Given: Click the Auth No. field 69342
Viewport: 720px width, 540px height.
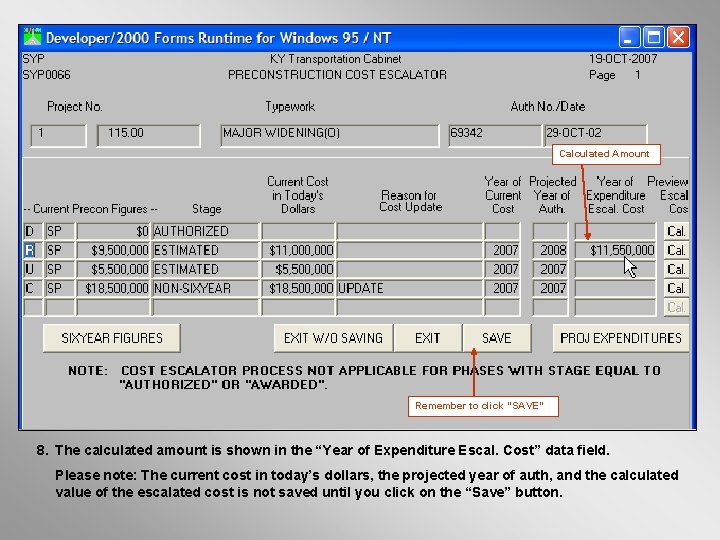Looking at the screenshot, I should [x=495, y=135].
